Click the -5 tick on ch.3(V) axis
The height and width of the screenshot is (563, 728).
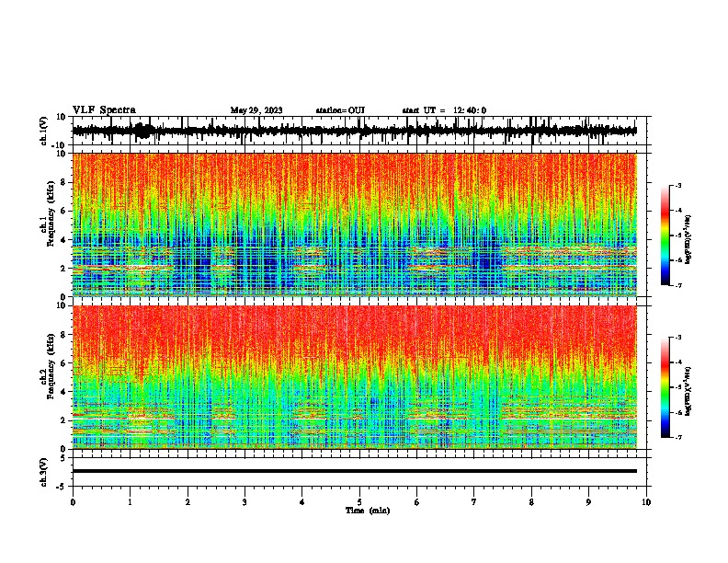63,487
